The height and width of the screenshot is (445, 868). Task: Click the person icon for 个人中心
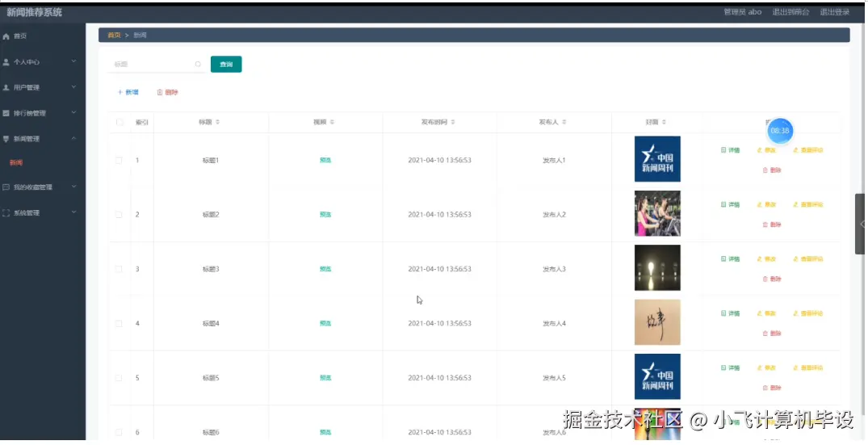coord(6,62)
